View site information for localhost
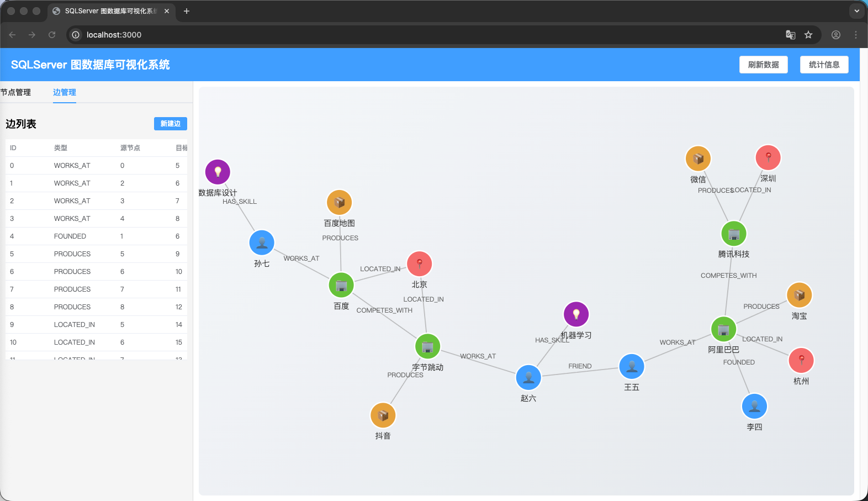This screenshot has width=868, height=501. tap(76, 35)
